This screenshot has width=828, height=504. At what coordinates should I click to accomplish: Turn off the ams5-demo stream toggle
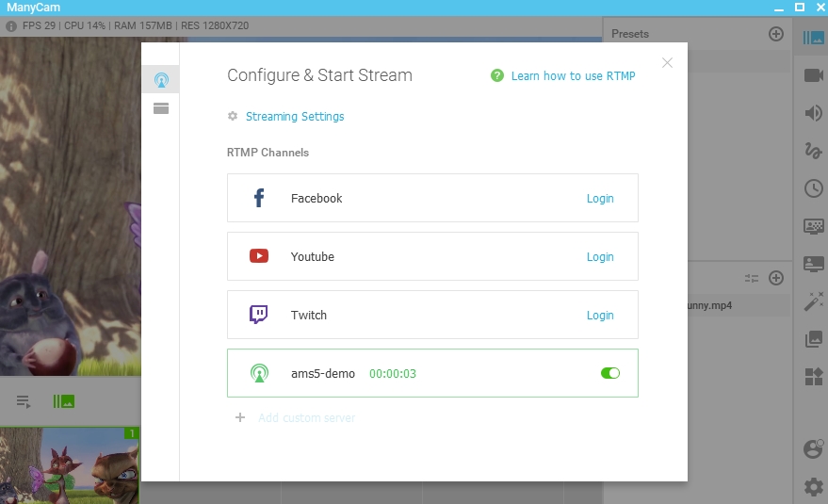[609, 373]
